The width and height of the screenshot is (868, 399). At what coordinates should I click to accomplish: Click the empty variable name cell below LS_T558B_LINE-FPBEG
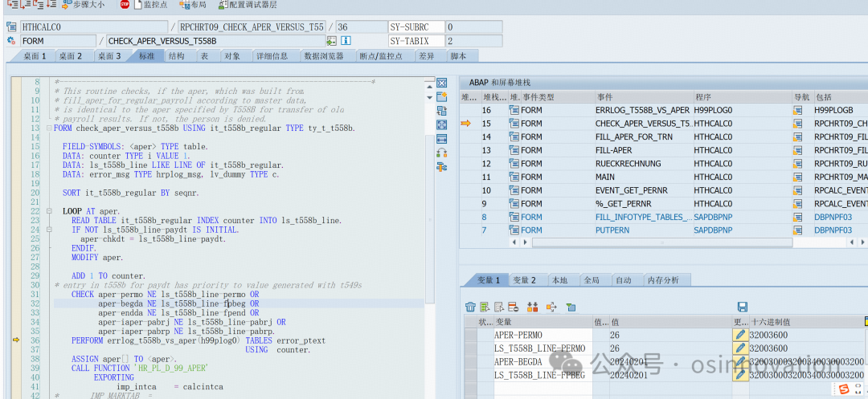point(543,388)
